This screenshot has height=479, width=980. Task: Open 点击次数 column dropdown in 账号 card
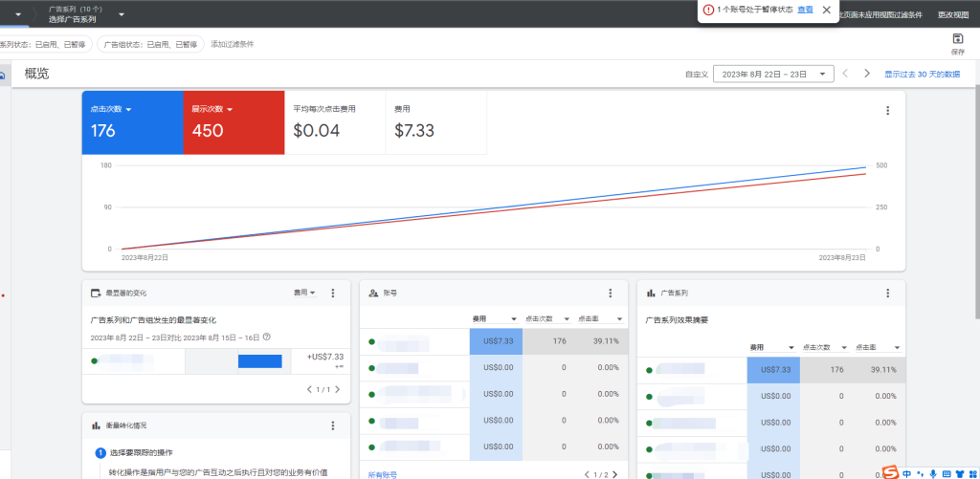pyautogui.click(x=547, y=318)
